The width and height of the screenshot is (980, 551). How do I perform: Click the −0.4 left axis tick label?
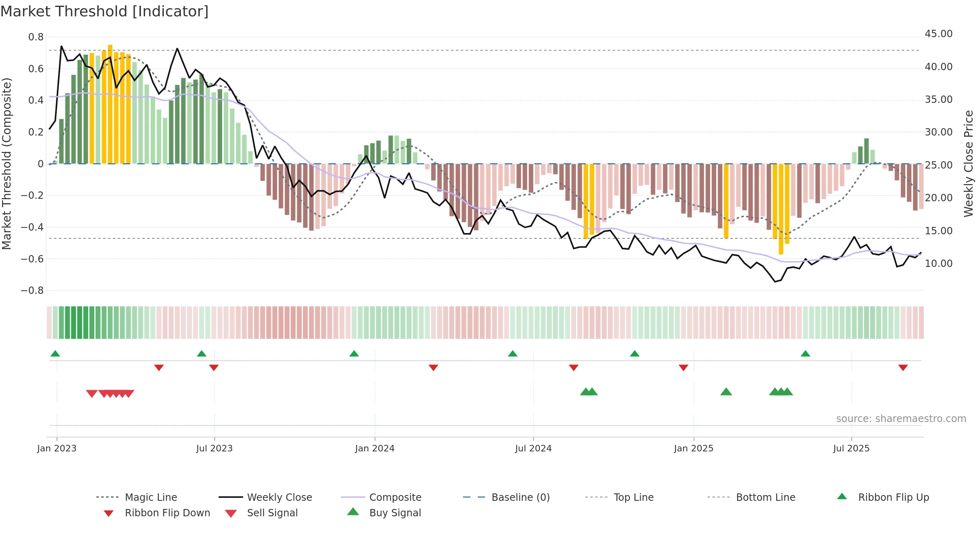(32, 227)
